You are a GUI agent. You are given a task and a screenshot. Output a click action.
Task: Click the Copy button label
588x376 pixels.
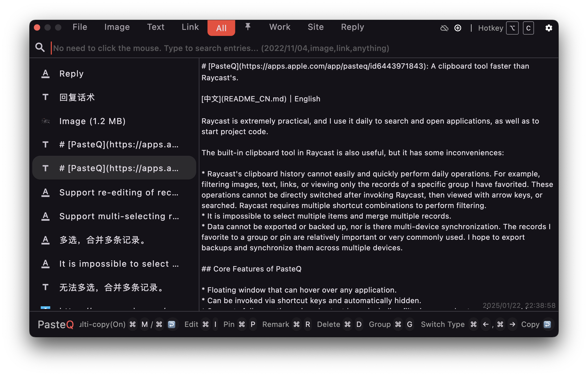(x=530, y=324)
